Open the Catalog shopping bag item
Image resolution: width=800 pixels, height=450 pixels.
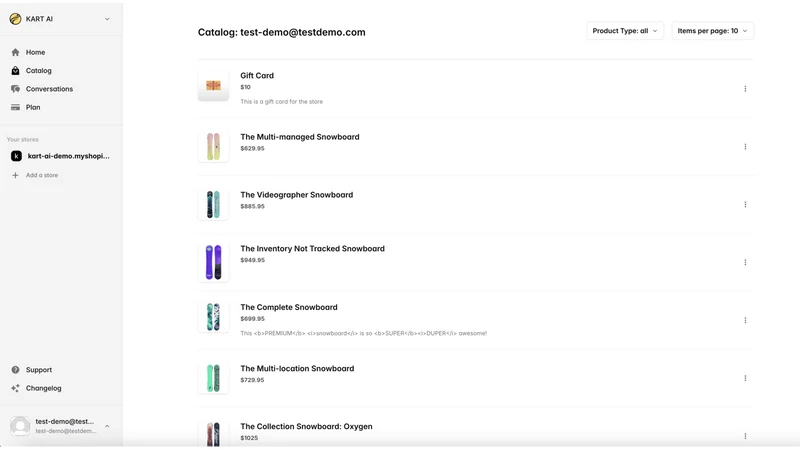click(32, 70)
